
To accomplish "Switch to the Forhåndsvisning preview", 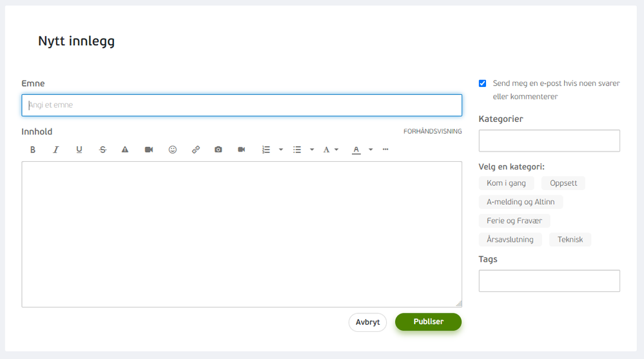I will coord(433,131).
